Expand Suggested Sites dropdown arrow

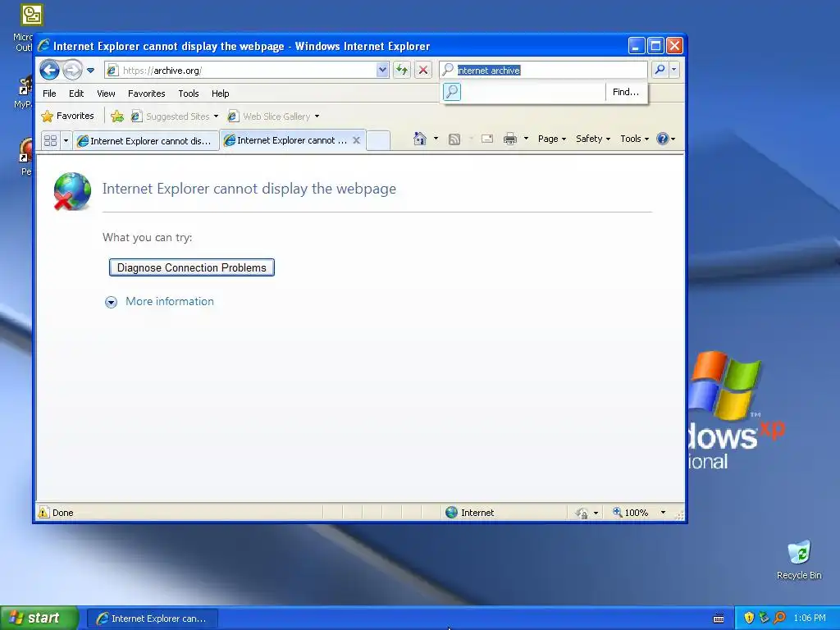coord(216,116)
